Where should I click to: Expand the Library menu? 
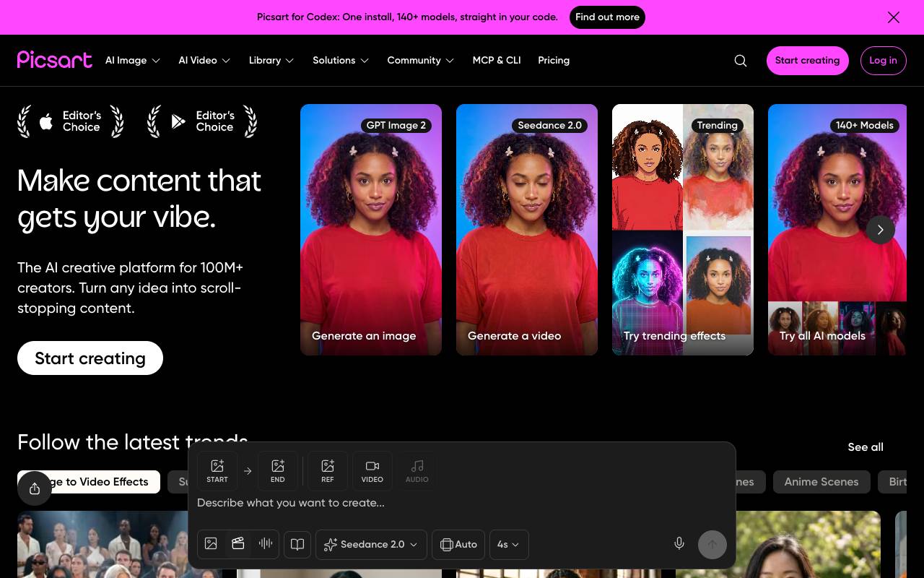coord(271,61)
